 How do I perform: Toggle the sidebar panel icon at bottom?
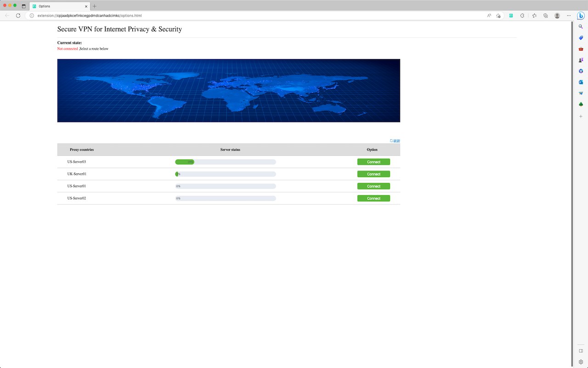[x=581, y=351]
